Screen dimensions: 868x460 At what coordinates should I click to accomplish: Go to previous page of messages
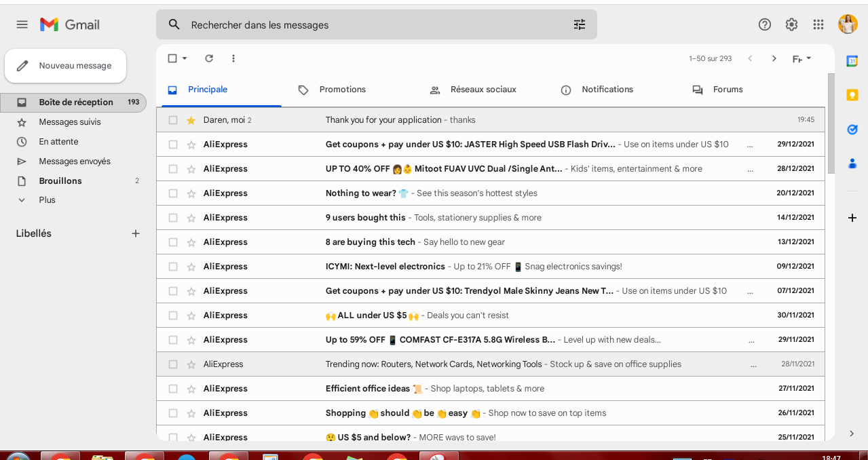[750, 58]
